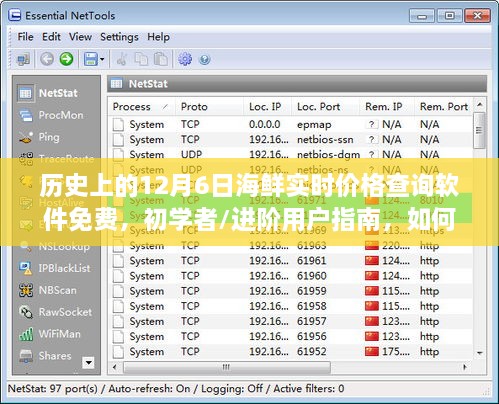Click the vertical scrollbar down arrow
Image resolution: width=499 pixels, height=404 pixels.
point(480,352)
